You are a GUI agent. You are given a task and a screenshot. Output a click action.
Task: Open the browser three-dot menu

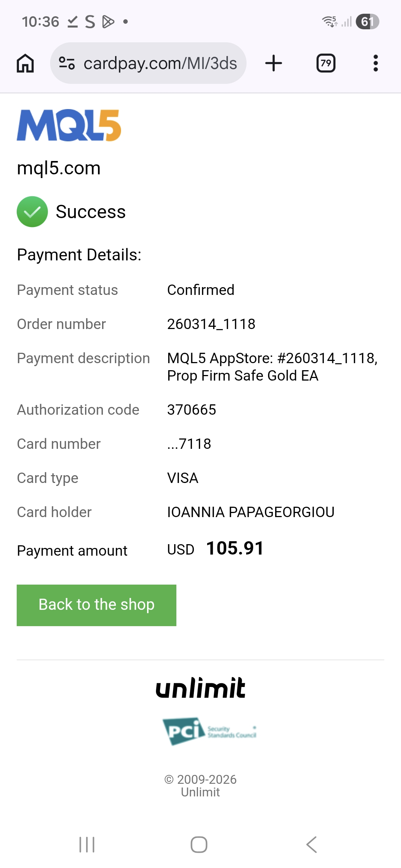click(375, 63)
